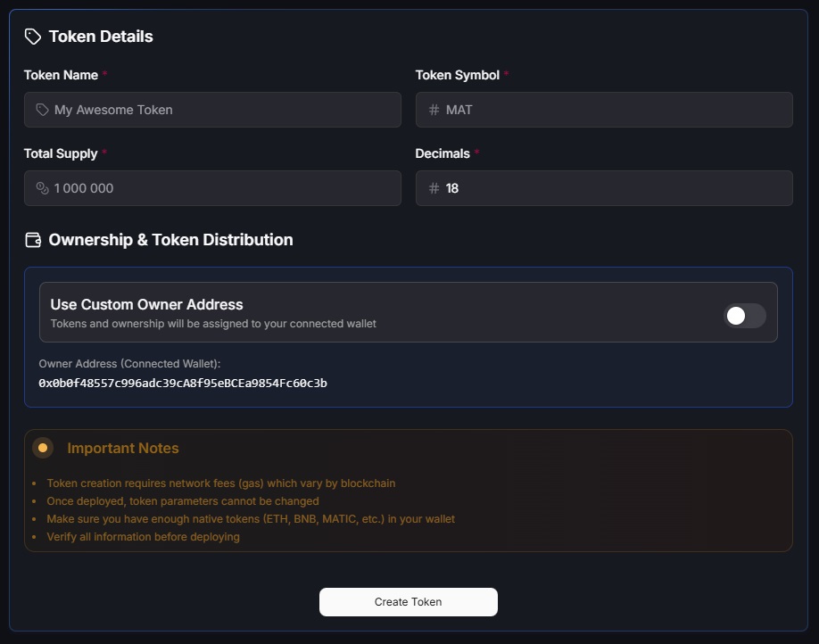Click the wallet icon beside Ownership heading
The height and width of the screenshot is (644, 819).
[33, 240]
